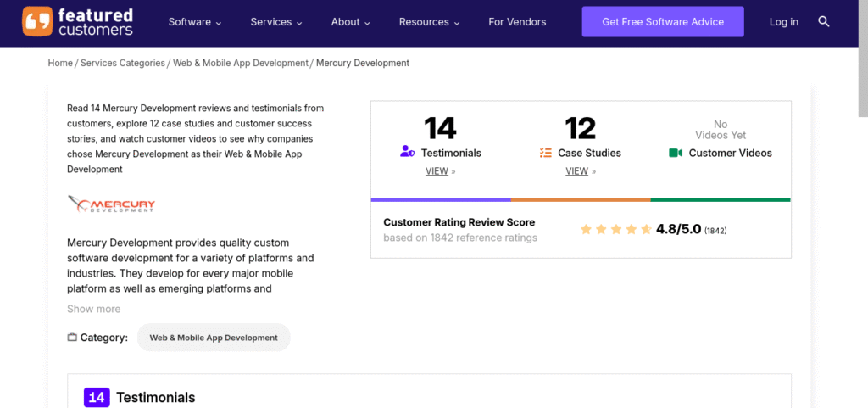This screenshot has width=868, height=408.
Task: Open Services Categories breadcrumb
Action: pos(123,63)
